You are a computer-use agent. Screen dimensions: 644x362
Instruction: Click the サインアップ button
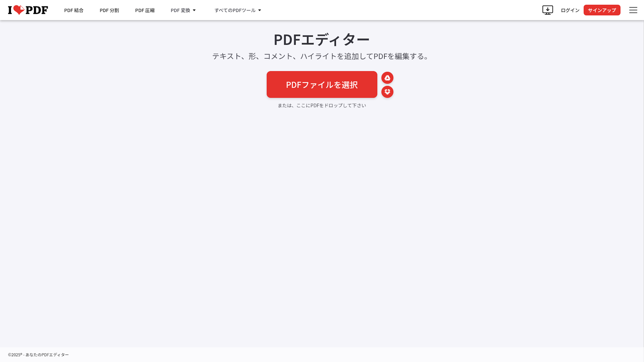point(602,10)
